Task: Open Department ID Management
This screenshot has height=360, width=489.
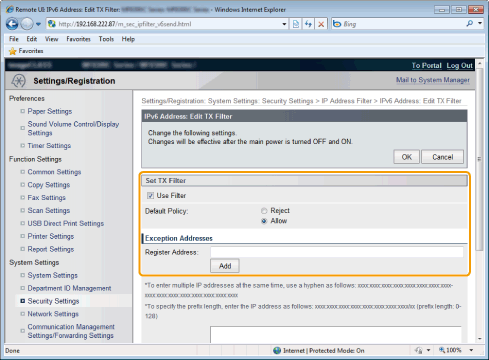Action: 69,288
